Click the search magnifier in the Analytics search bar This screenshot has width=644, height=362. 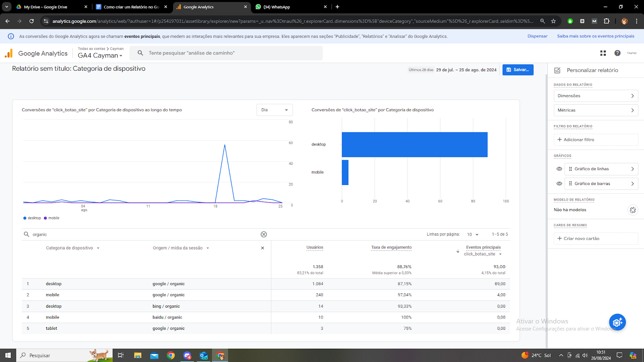point(140,53)
